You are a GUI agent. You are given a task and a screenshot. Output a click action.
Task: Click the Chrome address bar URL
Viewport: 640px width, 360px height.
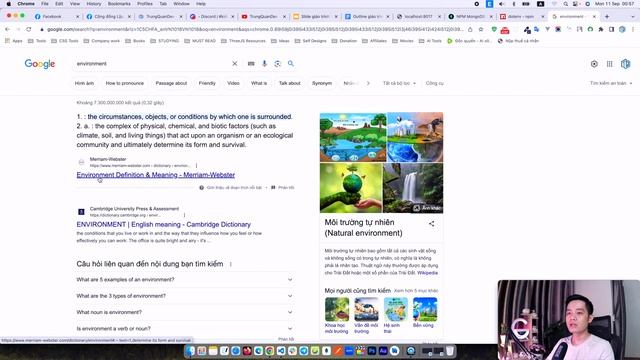pos(255,29)
